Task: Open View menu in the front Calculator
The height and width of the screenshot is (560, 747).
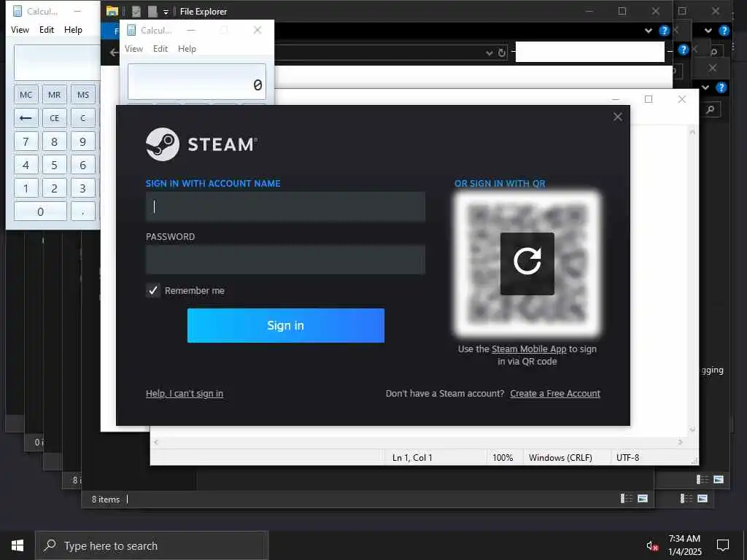Action: tap(134, 49)
